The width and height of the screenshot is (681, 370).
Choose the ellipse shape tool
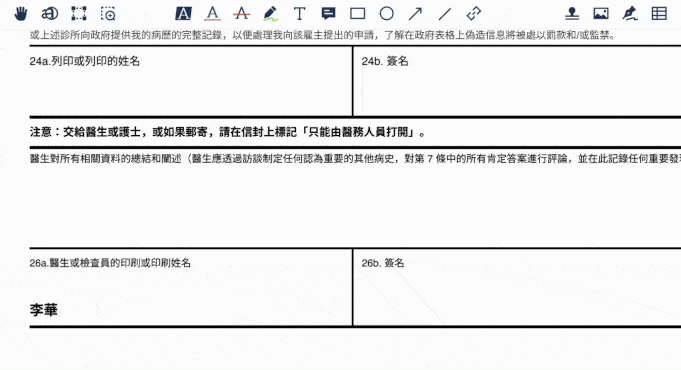click(387, 14)
